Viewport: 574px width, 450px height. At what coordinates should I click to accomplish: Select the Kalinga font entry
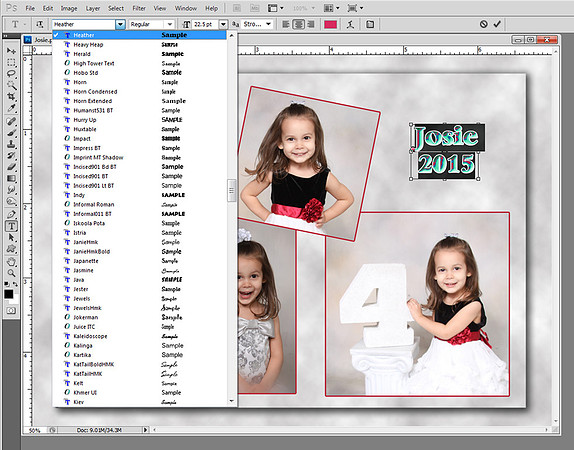tap(139, 345)
